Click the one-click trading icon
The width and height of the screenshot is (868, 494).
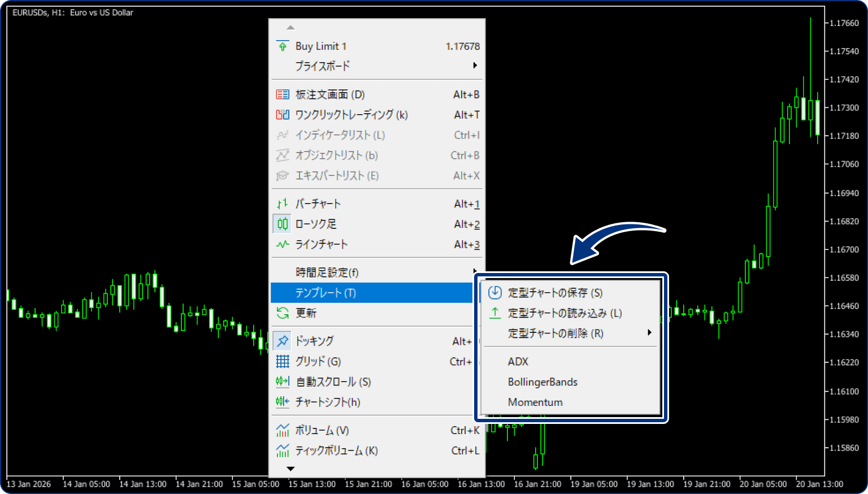(x=282, y=114)
